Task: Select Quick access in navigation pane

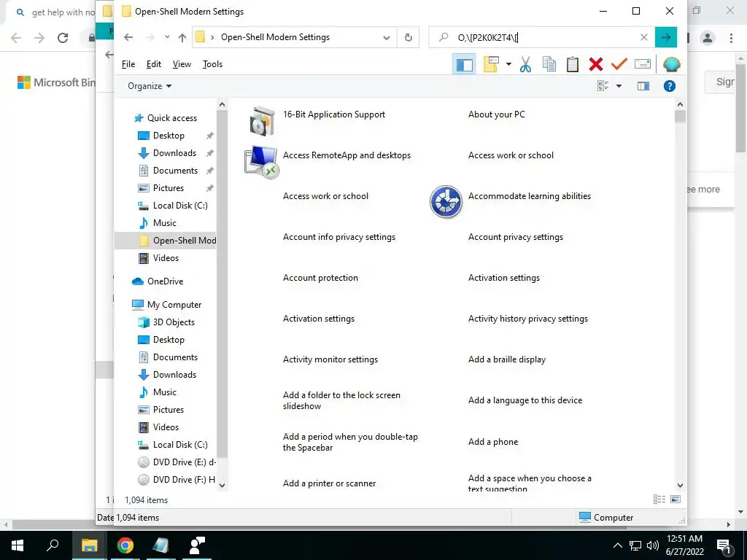Action: click(x=172, y=118)
